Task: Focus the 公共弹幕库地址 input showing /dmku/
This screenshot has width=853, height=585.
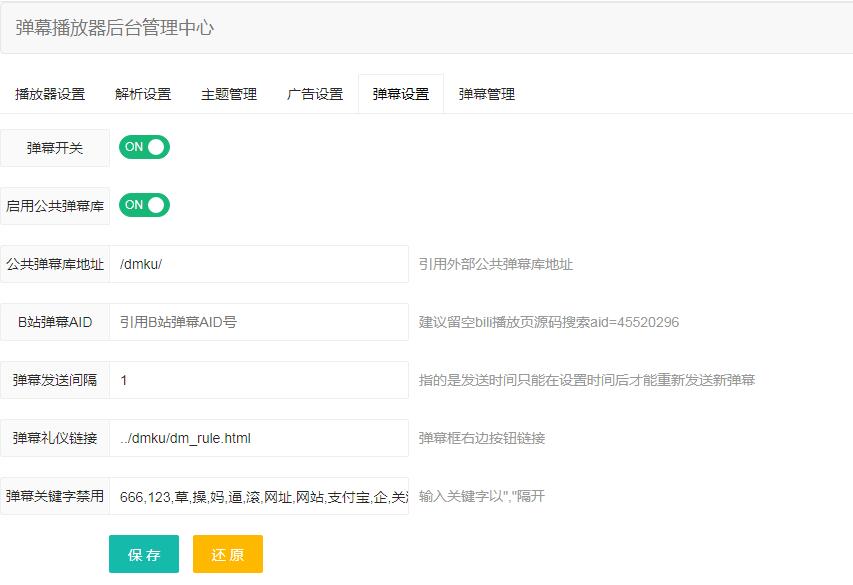Action: coord(260,263)
